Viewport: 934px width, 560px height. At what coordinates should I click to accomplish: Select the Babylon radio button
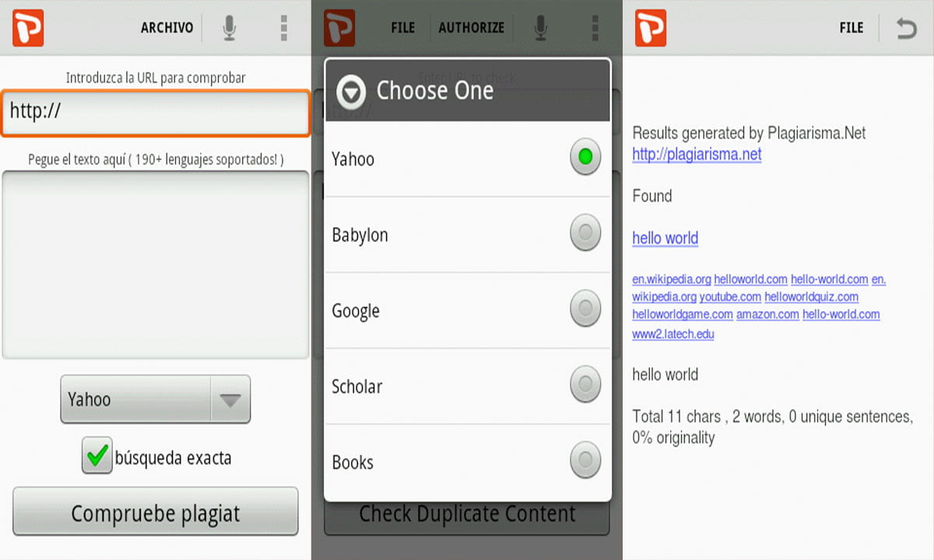585,233
